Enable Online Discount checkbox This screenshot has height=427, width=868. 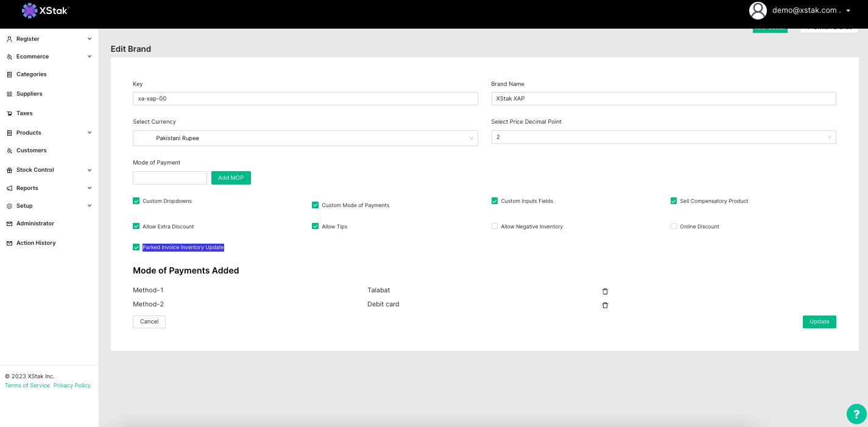coord(674,226)
